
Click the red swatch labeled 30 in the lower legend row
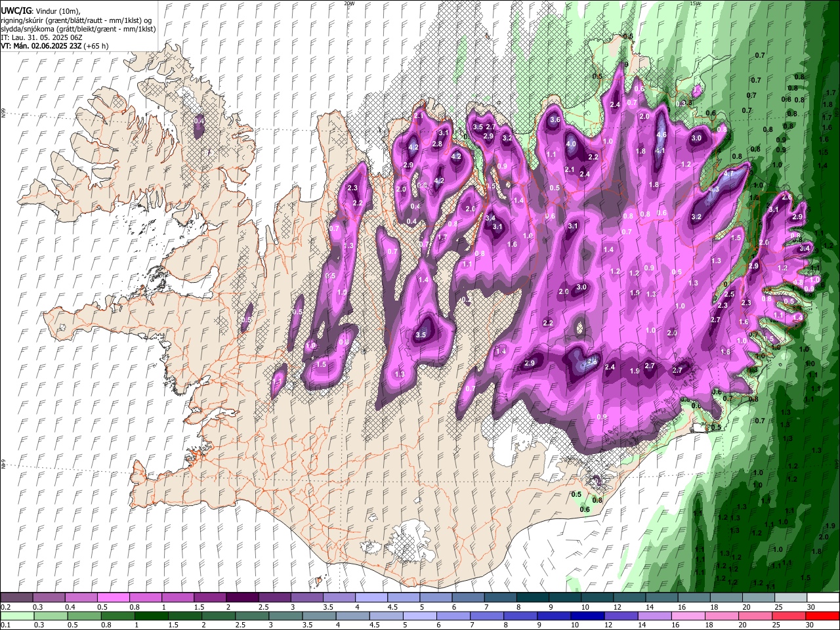click(x=823, y=616)
